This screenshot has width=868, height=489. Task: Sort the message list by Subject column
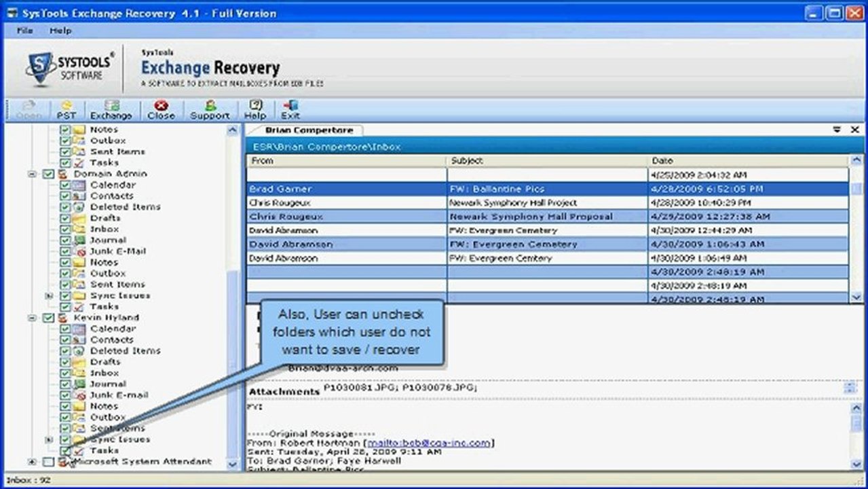(548, 161)
